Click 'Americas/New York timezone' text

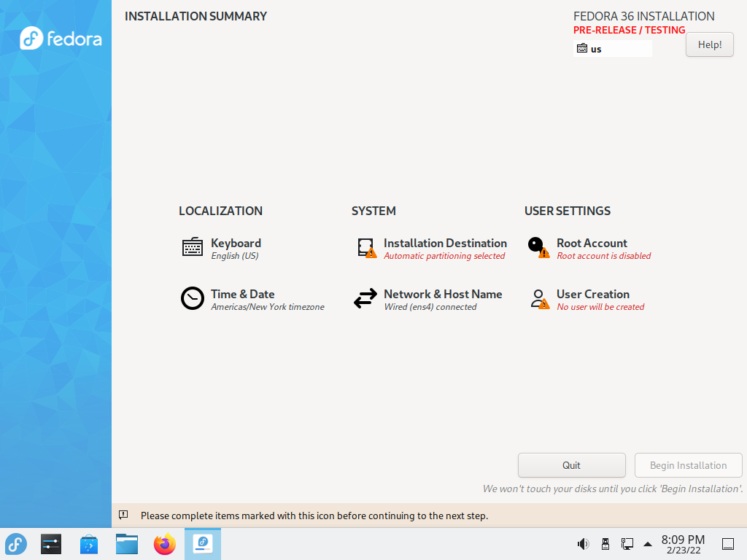pos(268,307)
